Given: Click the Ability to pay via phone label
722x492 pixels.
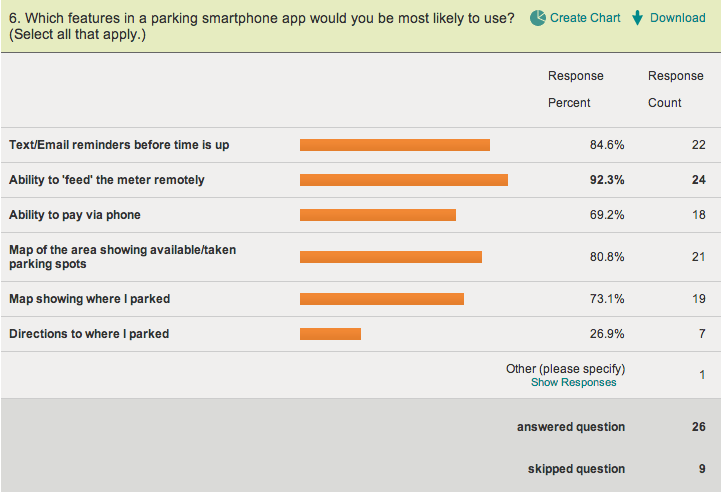Looking at the screenshot, I should (75, 215).
